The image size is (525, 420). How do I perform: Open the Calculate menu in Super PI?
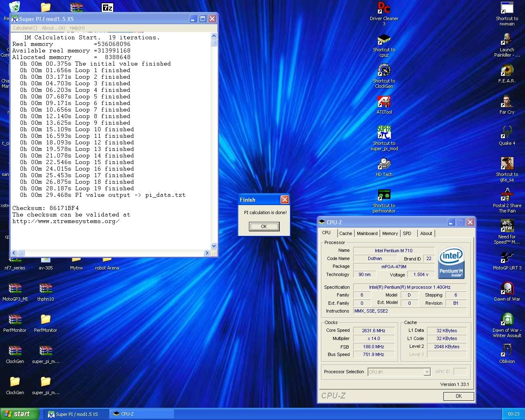[x=25, y=28]
